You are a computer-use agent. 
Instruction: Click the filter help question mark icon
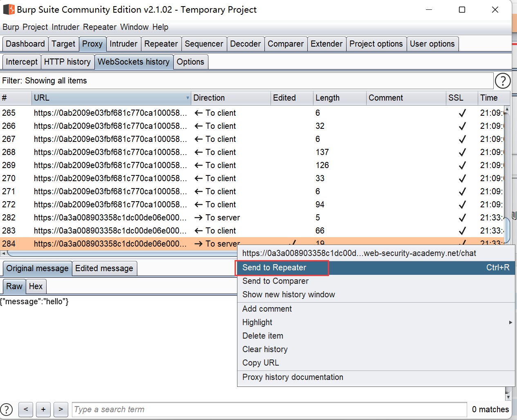[502, 81]
